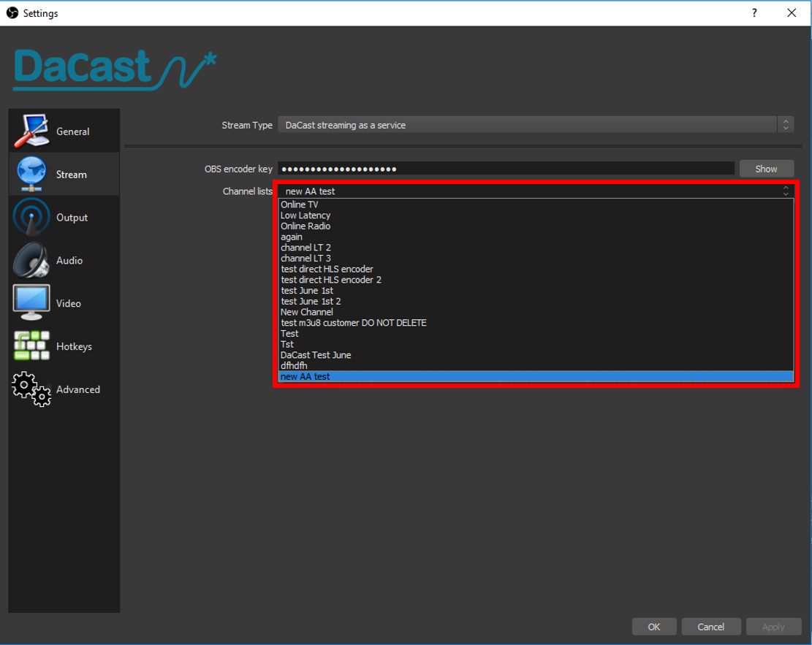Click the help question mark button
Screen dimensions: 812x645
[754, 13]
